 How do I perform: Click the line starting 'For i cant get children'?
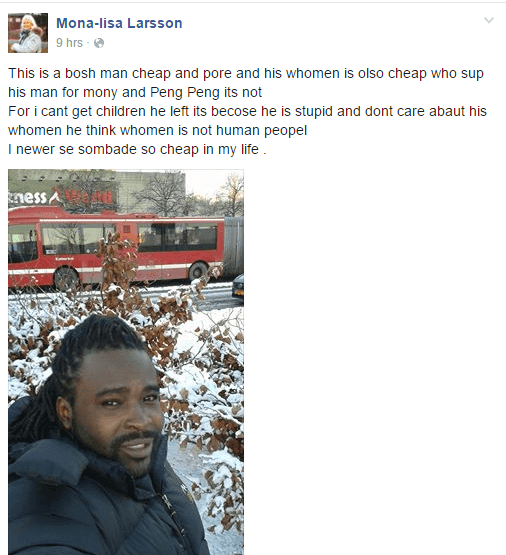[247, 111]
